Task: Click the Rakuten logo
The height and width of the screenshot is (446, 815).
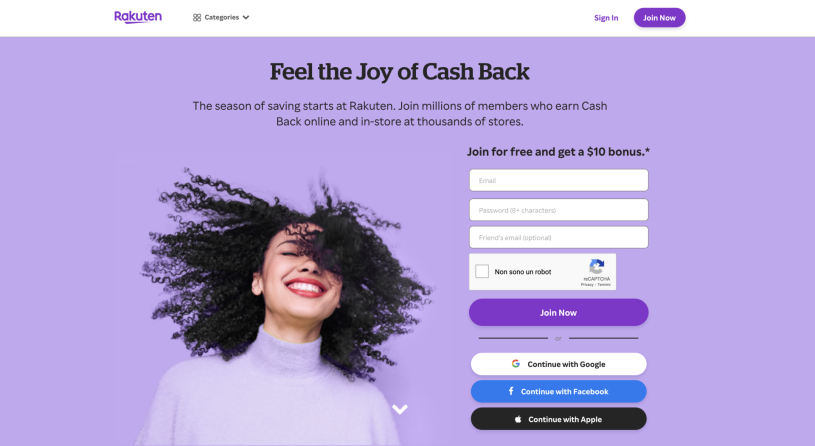Action: (138, 17)
